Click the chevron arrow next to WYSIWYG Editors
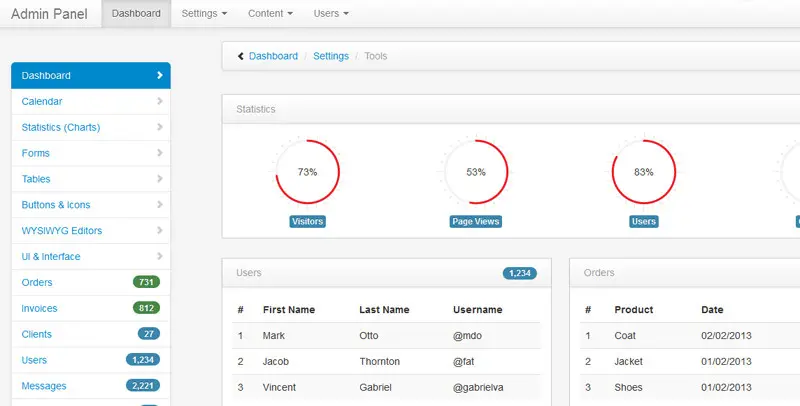 click(x=160, y=231)
